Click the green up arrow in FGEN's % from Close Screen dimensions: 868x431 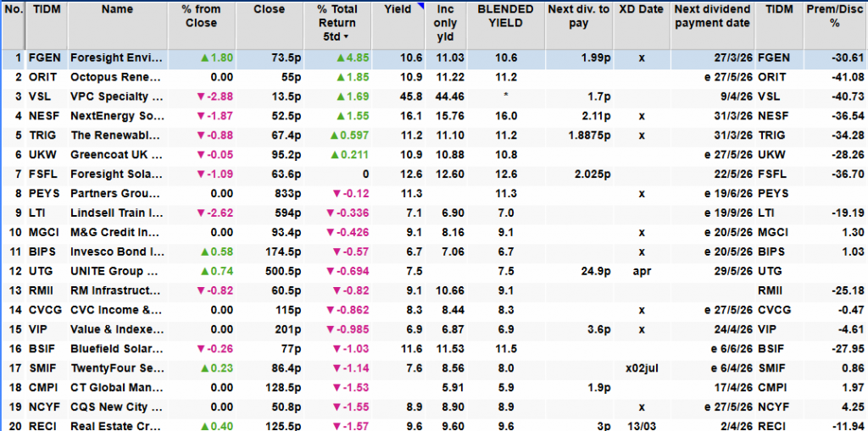pos(204,58)
